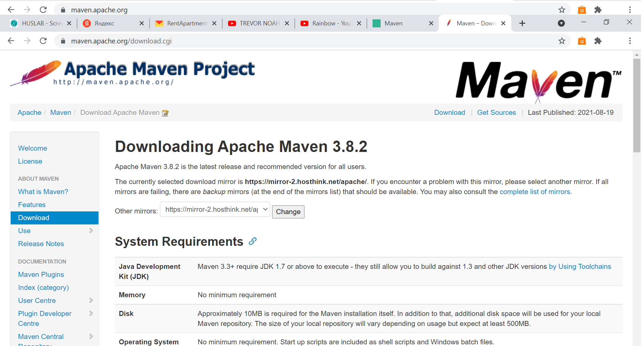Open the tab search down-arrow button
Screen dimensions: 644x346
[x=561, y=23]
